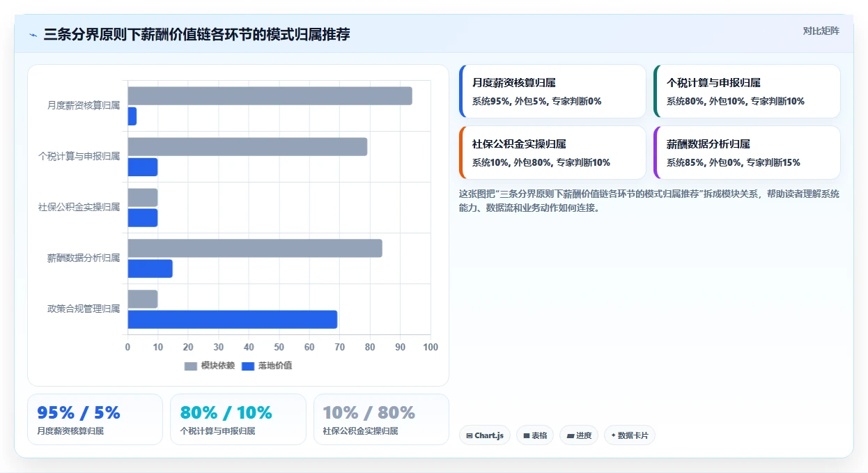The image size is (868, 473).
Task: Click the grey bar for 社保公积金实操归属
Action: click(142, 198)
